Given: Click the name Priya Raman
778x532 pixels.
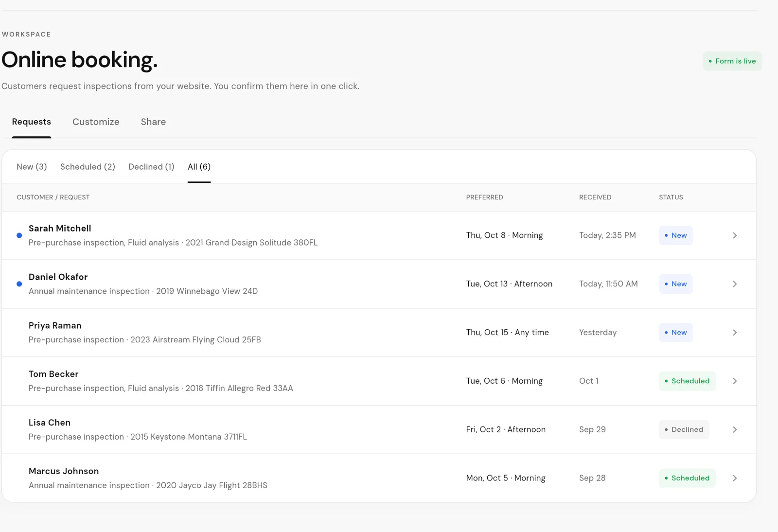Looking at the screenshot, I should (x=55, y=326).
